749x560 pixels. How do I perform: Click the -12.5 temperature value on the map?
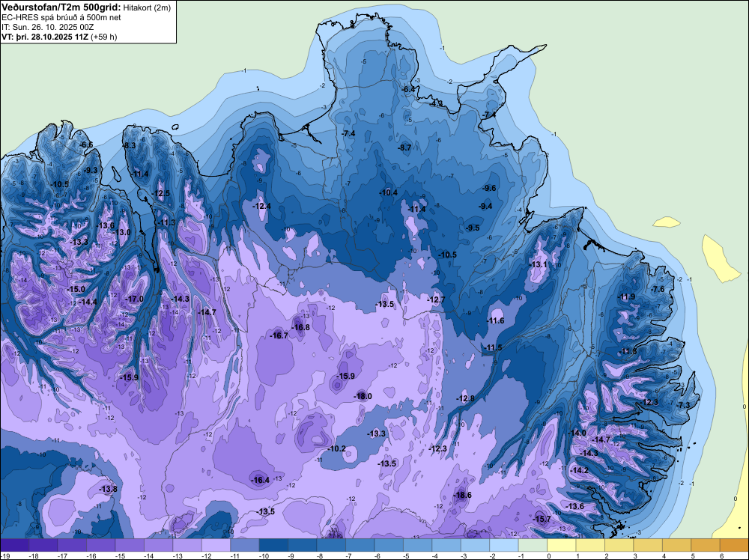click(x=161, y=193)
